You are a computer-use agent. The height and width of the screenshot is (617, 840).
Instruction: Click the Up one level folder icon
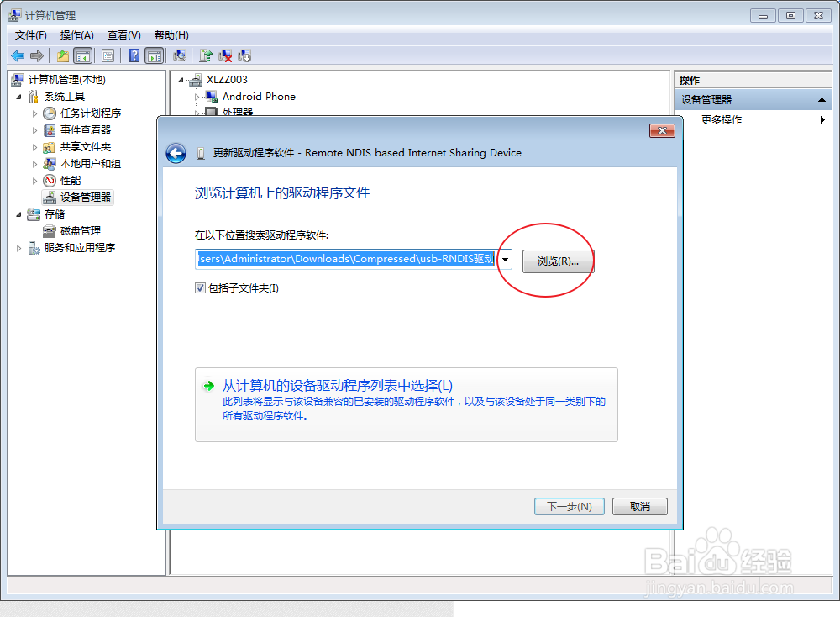coord(63,55)
